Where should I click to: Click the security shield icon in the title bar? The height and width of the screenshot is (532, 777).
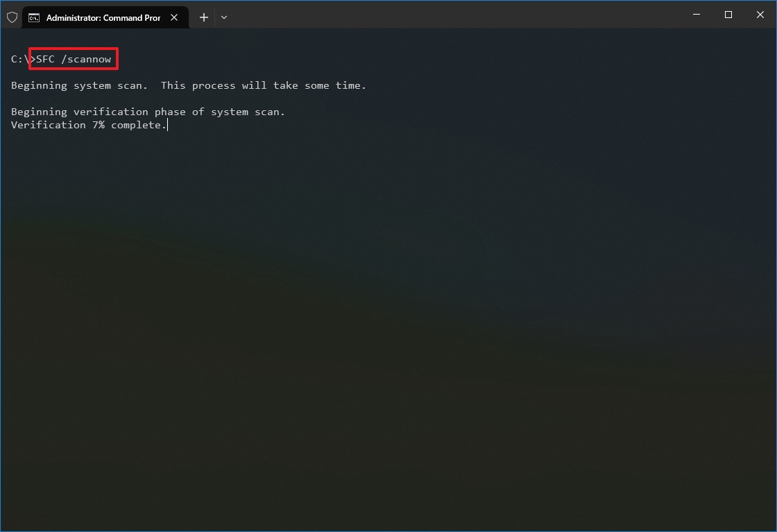coord(12,17)
